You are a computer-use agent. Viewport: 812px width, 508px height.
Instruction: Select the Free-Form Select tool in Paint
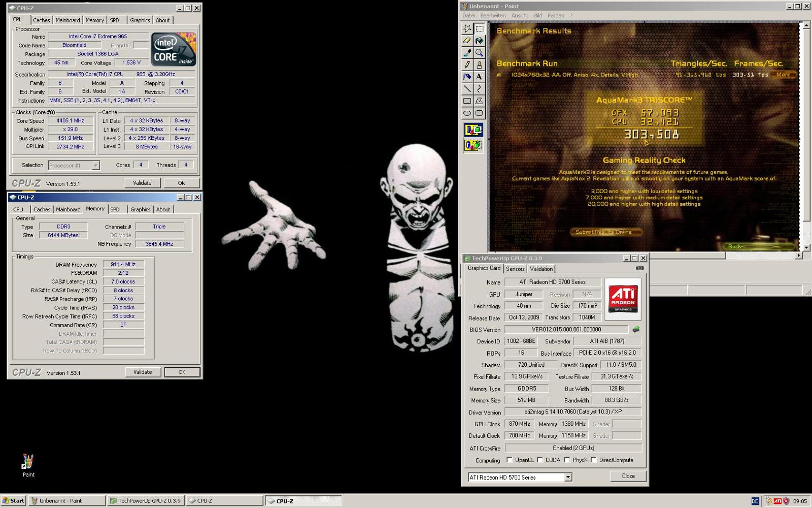pos(467,28)
